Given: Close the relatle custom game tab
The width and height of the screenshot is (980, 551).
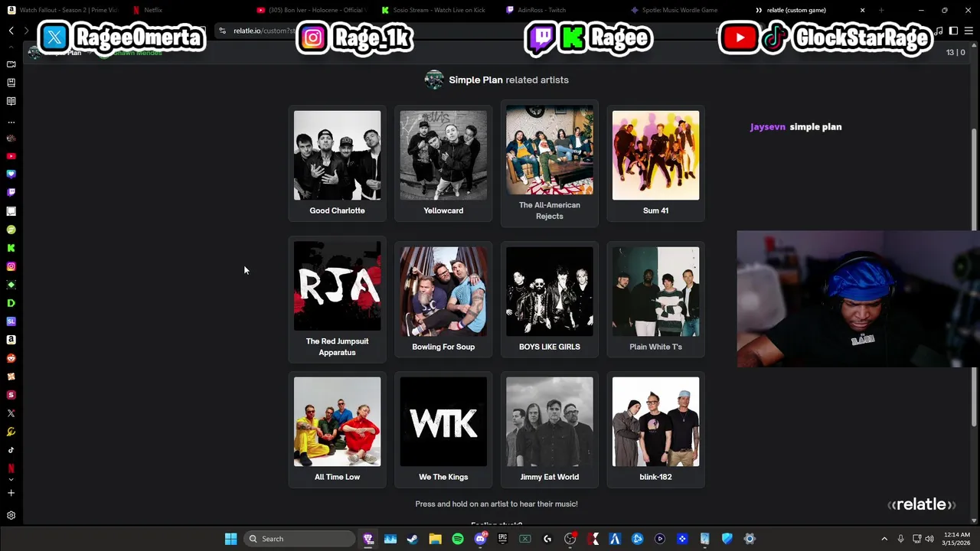Looking at the screenshot, I should 862,10.
